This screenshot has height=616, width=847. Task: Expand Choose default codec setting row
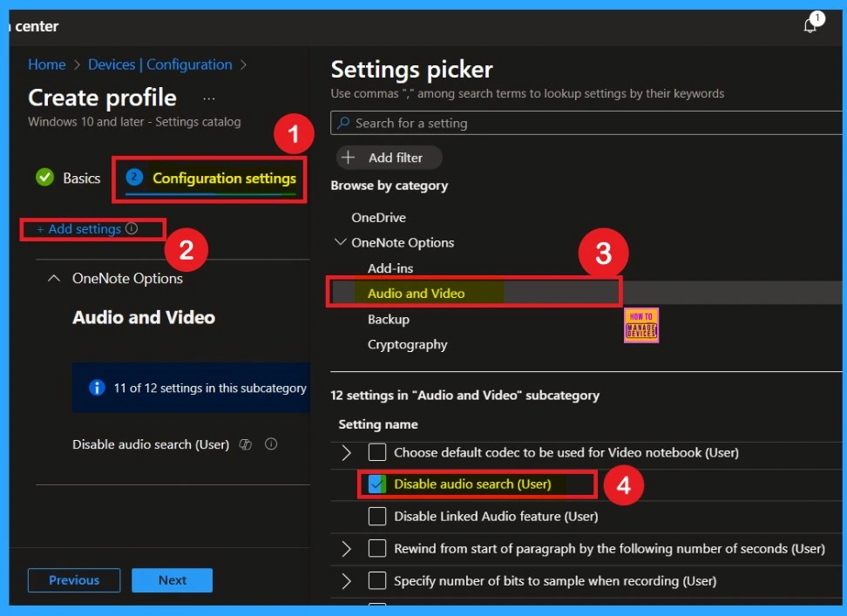pyautogui.click(x=346, y=452)
